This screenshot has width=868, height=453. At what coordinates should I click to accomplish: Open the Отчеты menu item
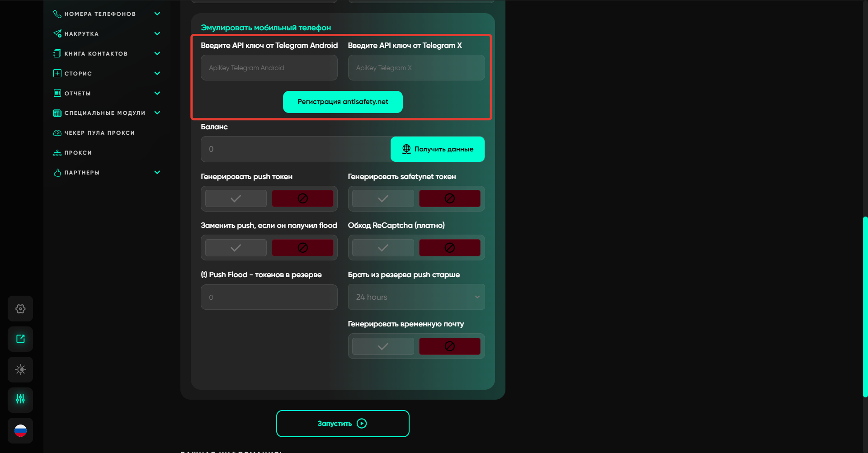pyautogui.click(x=78, y=94)
